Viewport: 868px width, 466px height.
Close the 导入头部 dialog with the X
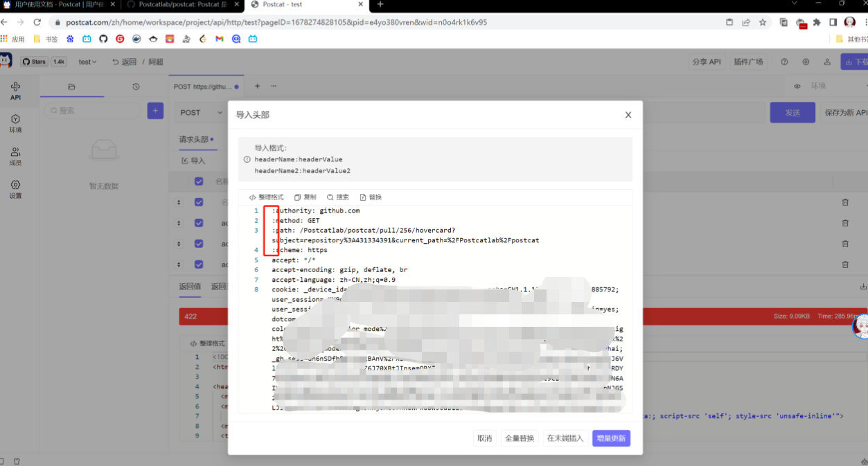(x=628, y=115)
